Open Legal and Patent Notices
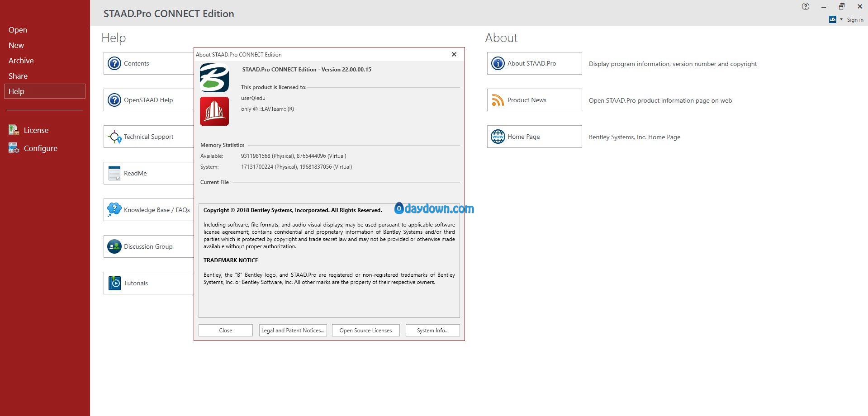The image size is (868, 416). click(293, 331)
